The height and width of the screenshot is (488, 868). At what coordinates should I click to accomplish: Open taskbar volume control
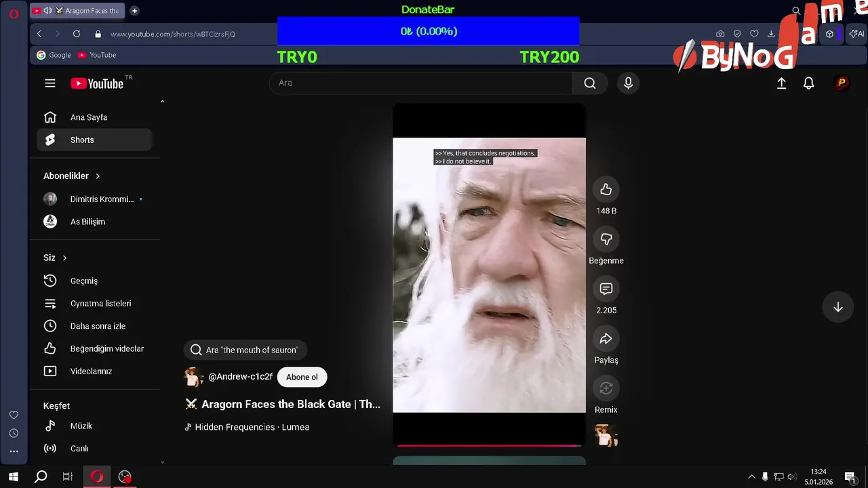792,477
